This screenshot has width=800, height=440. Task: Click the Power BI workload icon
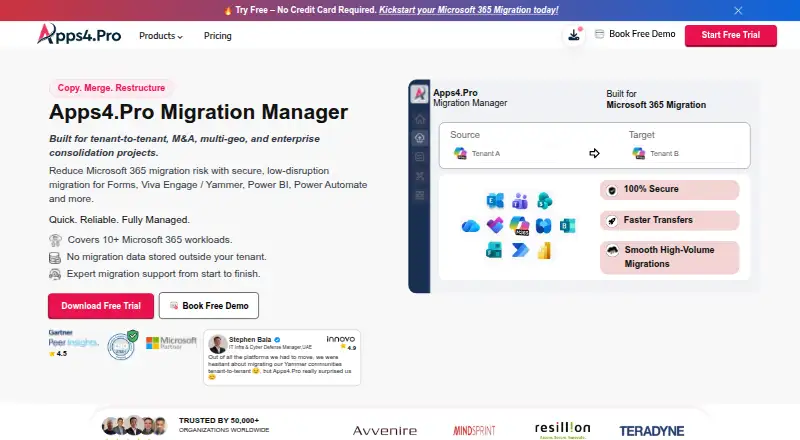pos(544,250)
